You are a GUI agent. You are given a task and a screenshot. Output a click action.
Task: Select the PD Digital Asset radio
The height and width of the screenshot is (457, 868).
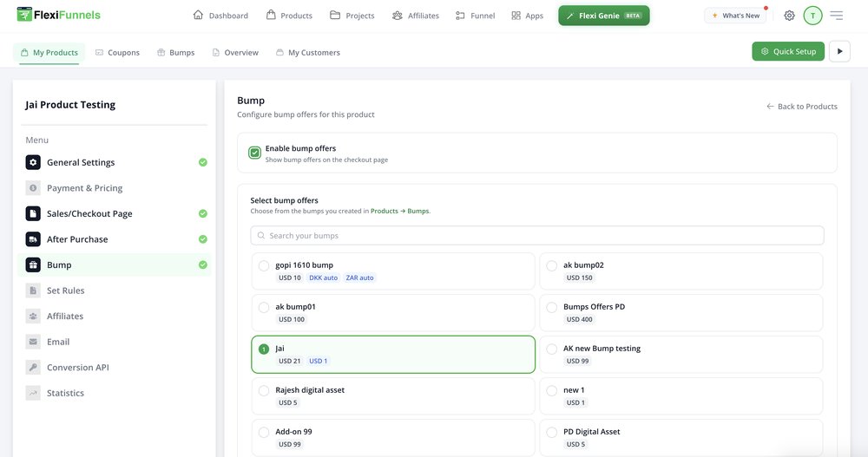point(552,432)
